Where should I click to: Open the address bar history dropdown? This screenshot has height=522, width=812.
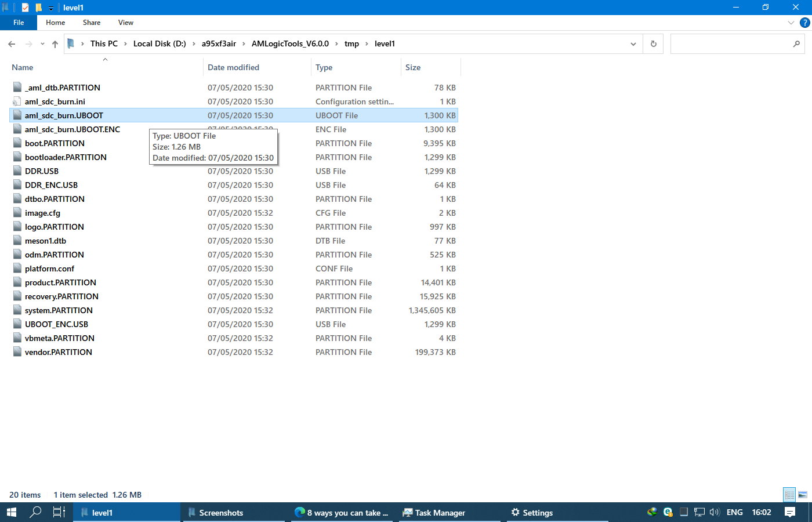click(x=633, y=44)
